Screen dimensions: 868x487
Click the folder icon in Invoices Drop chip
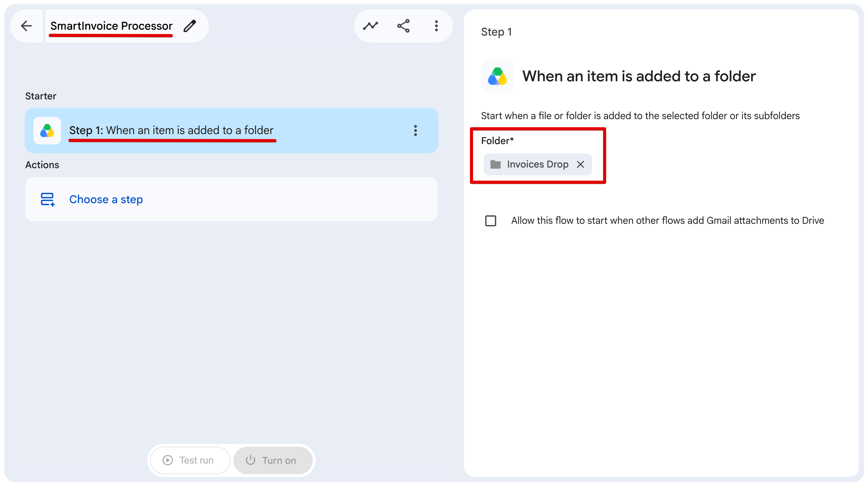coord(495,164)
